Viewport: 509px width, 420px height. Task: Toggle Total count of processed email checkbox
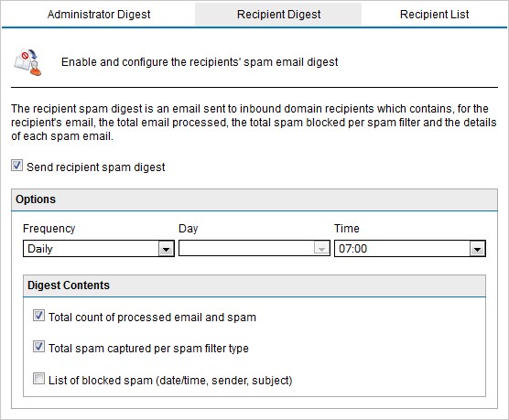pos(38,316)
